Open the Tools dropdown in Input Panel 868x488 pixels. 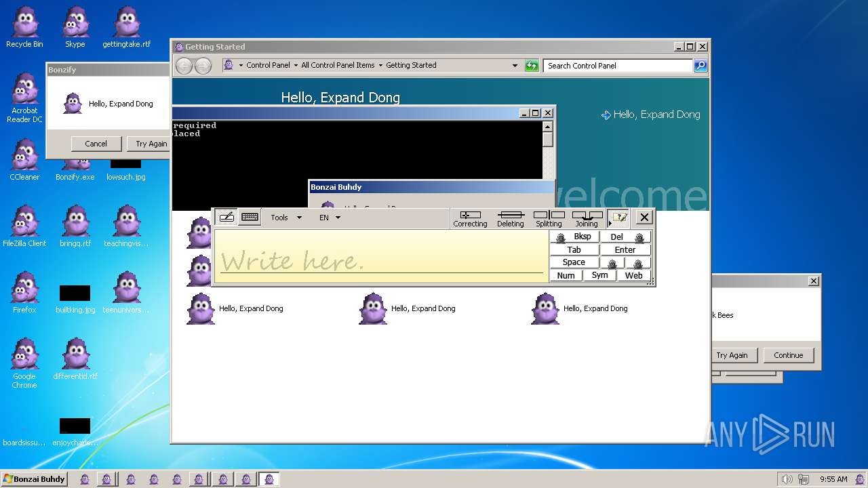click(285, 218)
